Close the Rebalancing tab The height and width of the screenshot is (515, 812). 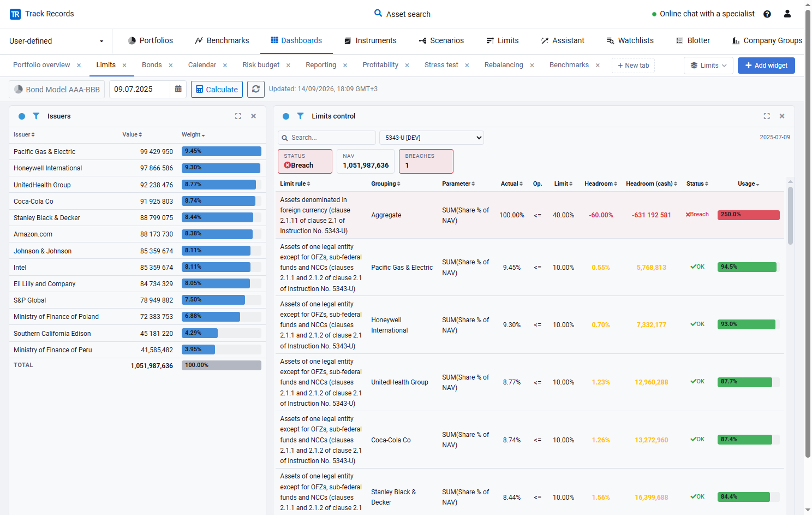532,66
